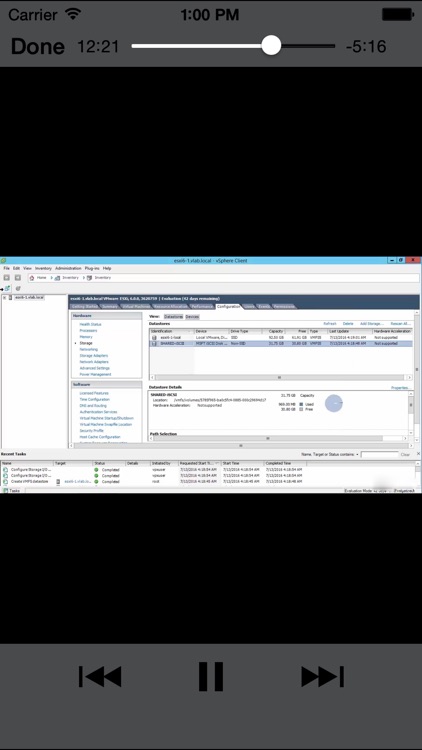Click the Delete datastore link
Image resolution: width=422 pixels, height=750 pixels.
click(x=348, y=324)
